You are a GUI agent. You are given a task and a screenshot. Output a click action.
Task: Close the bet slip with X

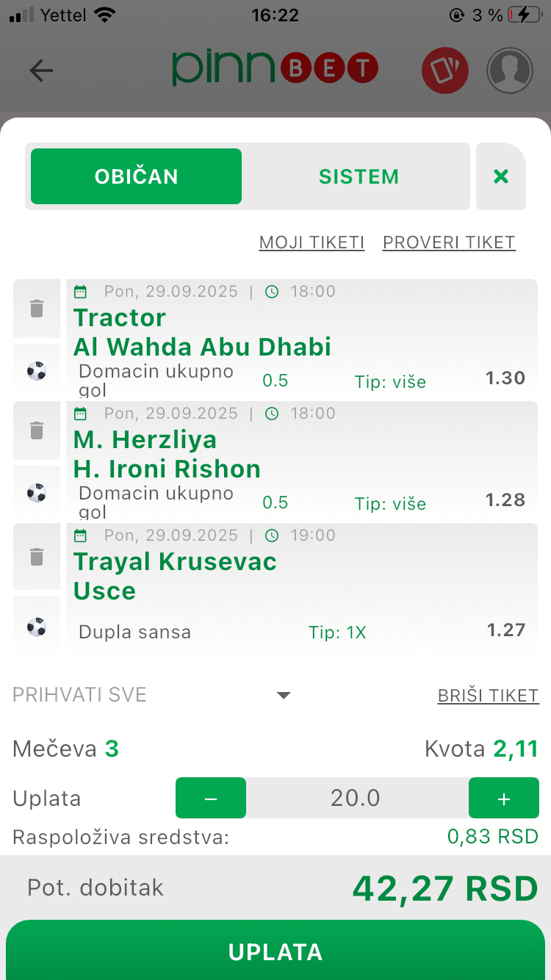(501, 176)
